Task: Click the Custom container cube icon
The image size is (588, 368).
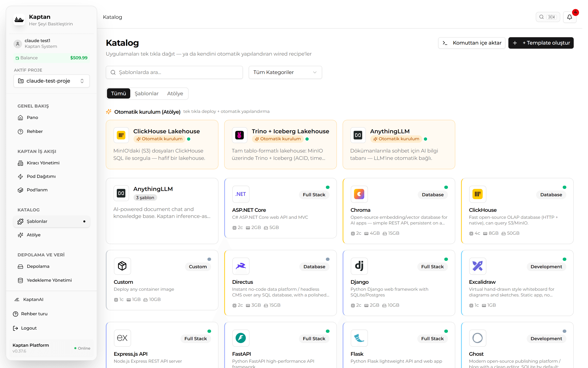Action: [122, 266]
